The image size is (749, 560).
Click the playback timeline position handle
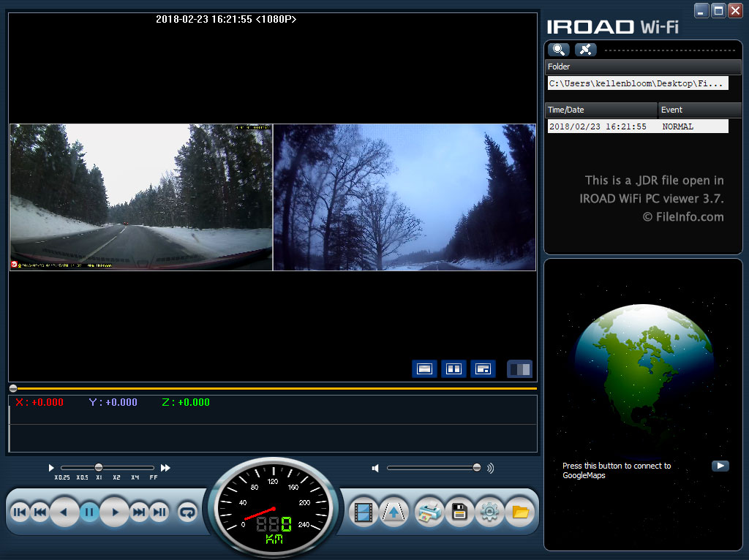(x=13, y=388)
